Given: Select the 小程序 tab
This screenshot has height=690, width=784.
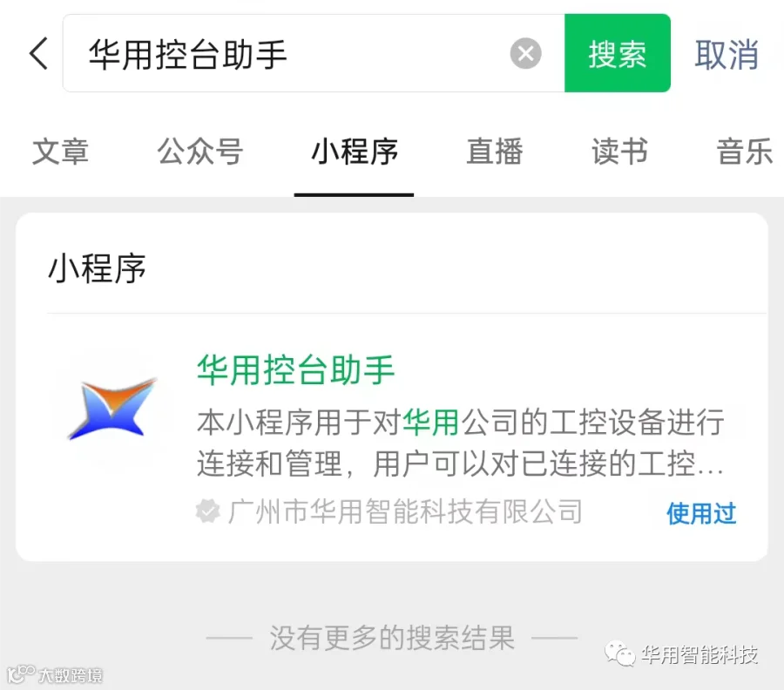Looking at the screenshot, I should click(x=355, y=152).
